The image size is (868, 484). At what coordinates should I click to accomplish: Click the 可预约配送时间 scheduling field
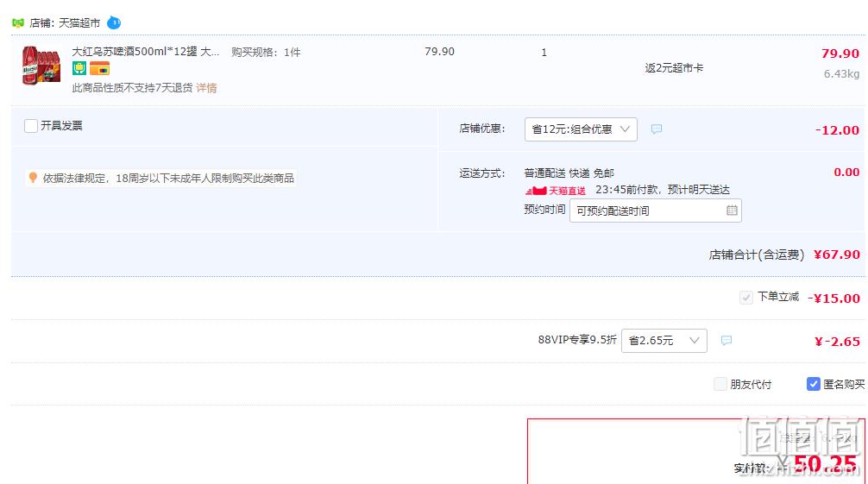coord(656,211)
